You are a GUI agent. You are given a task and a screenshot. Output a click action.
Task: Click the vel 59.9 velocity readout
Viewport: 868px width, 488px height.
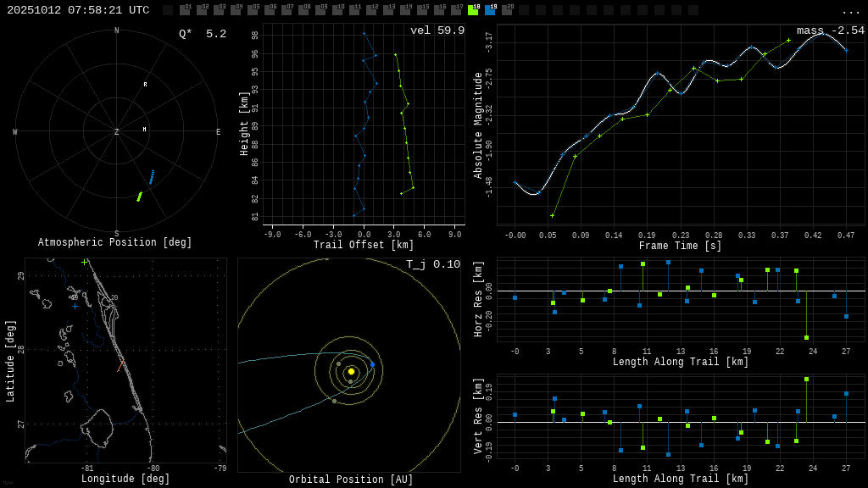tap(437, 30)
